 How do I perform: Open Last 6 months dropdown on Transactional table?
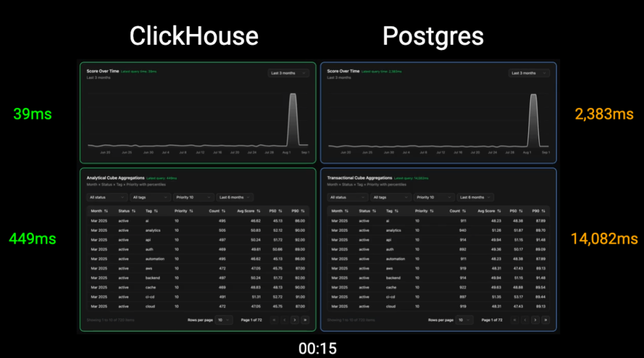477,197
